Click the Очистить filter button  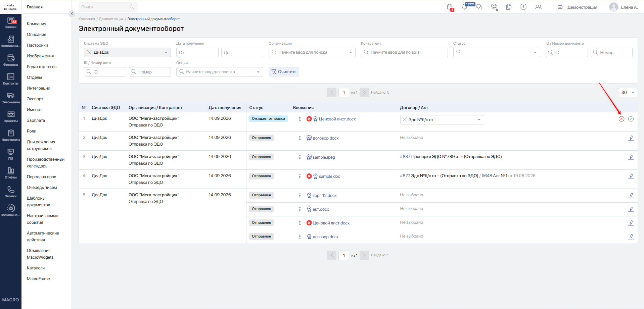coord(284,72)
